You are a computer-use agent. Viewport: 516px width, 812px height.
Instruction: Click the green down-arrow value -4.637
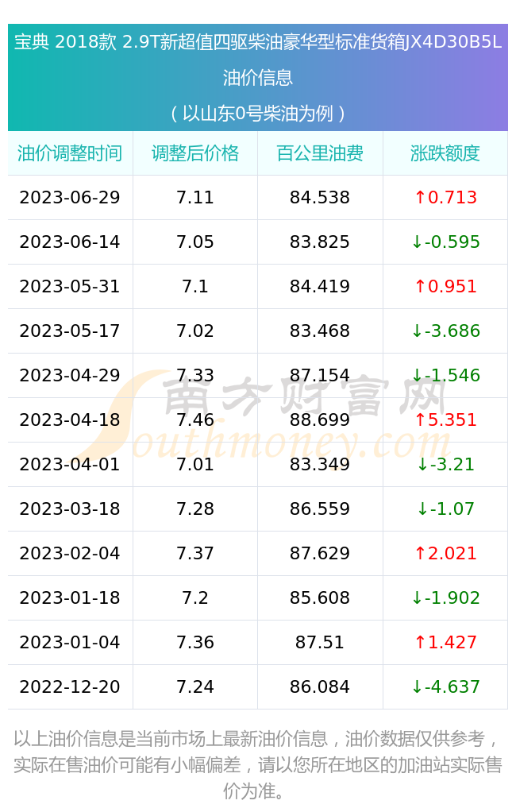(445, 686)
